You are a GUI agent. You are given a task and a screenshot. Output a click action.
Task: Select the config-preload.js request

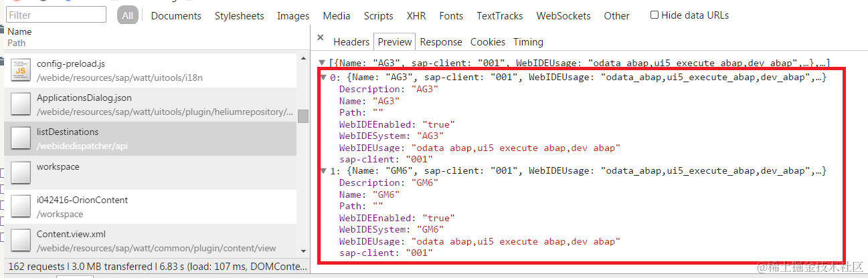pos(151,70)
